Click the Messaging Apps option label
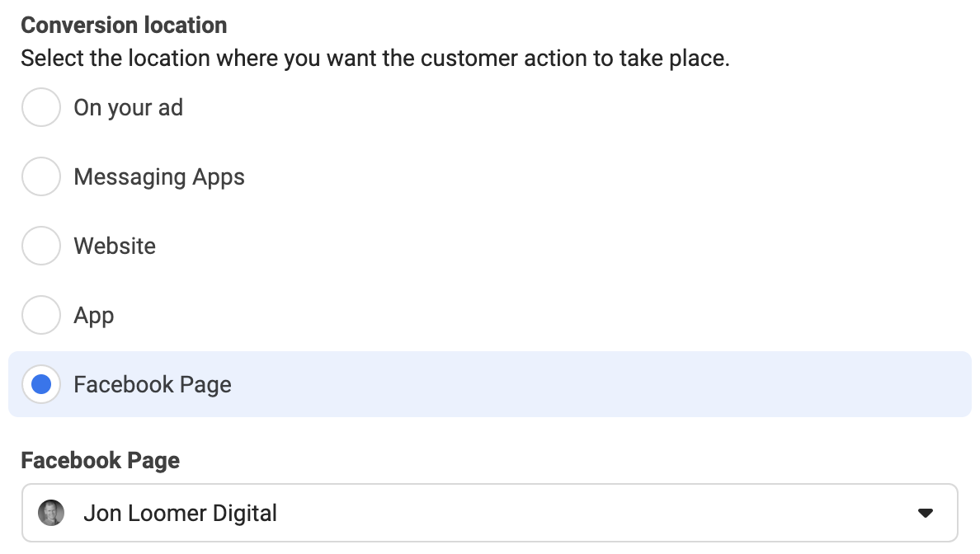Screen dimensions: 980x554 [159, 177]
